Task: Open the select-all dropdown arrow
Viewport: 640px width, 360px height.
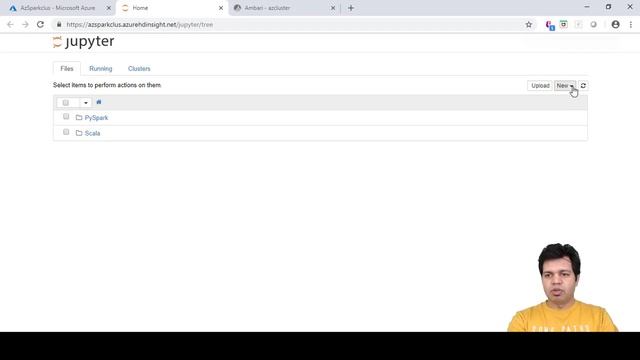Action: 86,103
